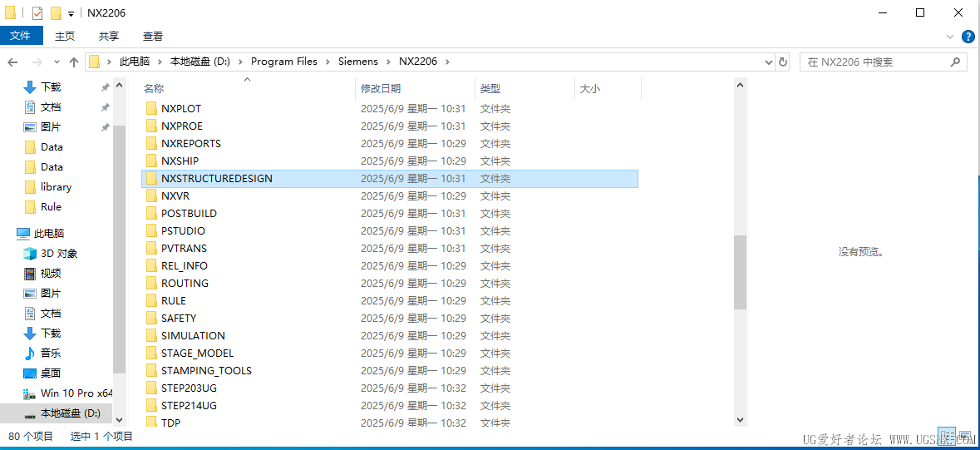Viewport: 980px width, 450px height.
Task: Click the NXVR folder icon
Action: point(150,196)
